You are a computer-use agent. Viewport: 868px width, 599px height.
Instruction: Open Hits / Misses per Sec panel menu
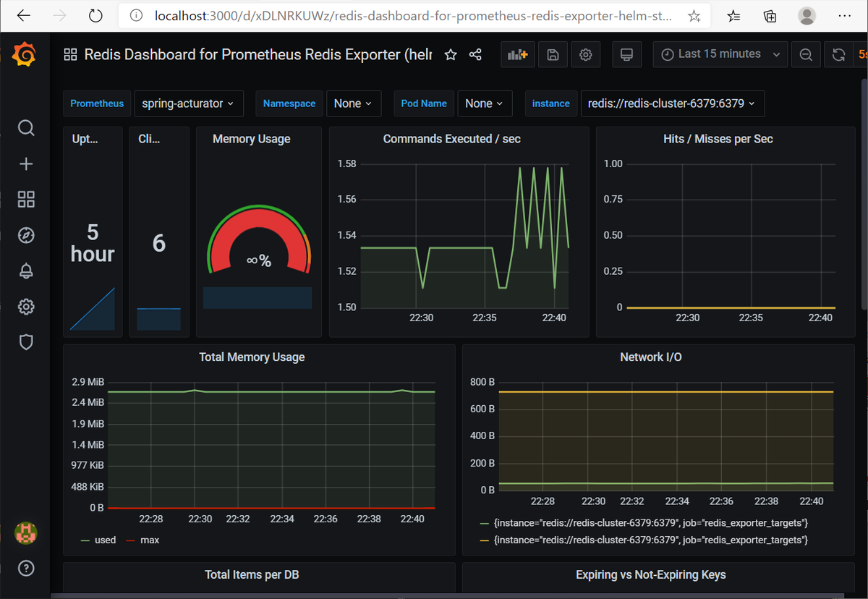718,139
